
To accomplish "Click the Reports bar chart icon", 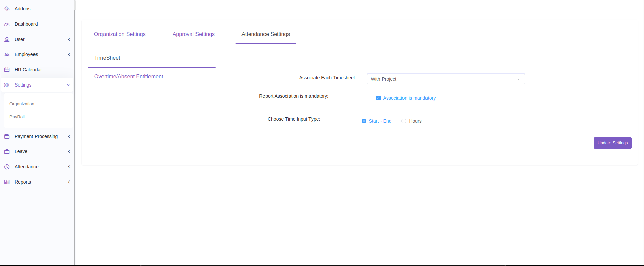I will pos(7,182).
